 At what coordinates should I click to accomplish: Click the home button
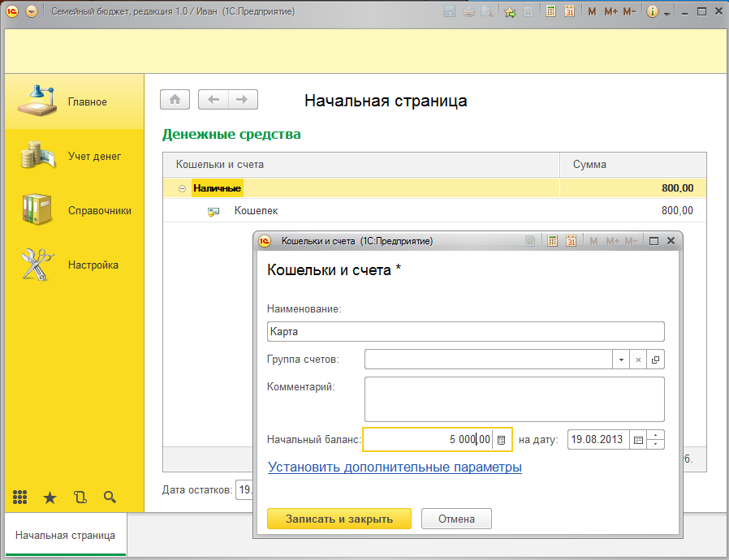pos(175,100)
